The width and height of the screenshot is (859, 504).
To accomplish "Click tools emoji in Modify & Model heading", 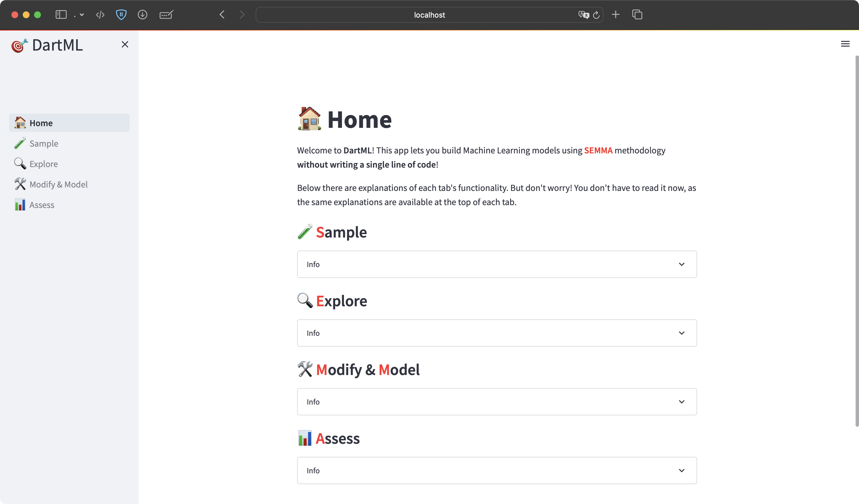I will point(305,369).
